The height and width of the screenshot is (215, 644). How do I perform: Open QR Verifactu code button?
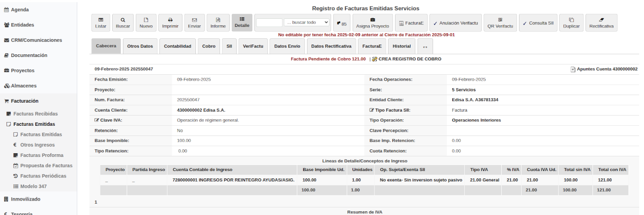click(x=500, y=22)
